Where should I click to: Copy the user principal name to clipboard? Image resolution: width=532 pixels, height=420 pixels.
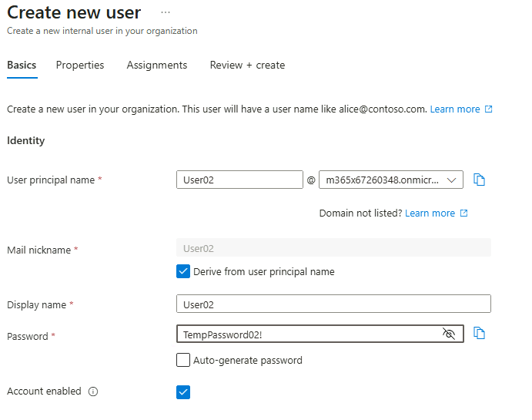tap(479, 180)
